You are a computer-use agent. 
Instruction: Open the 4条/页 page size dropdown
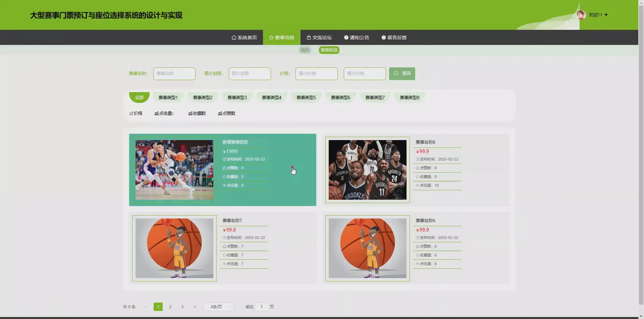click(219, 307)
